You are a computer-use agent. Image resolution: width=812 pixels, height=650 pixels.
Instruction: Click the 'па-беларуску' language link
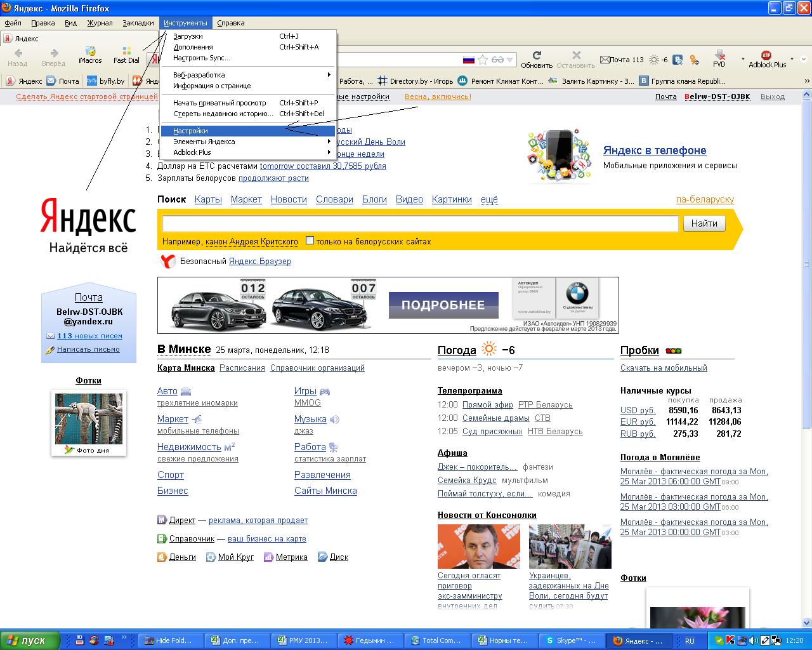[x=705, y=199]
